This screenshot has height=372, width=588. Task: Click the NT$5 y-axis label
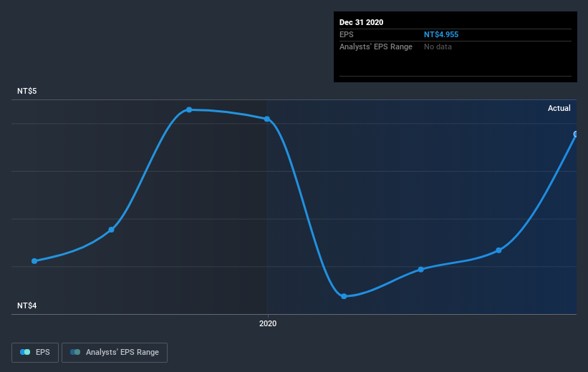point(27,91)
